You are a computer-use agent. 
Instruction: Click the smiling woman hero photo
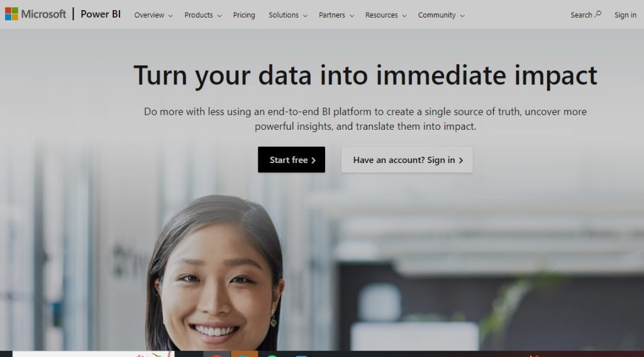click(x=215, y=272)
